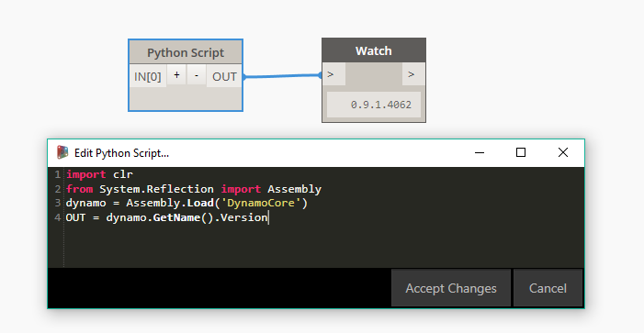644x333 pixels.
Task: Click the IN[0] input port
Action: point(147,76)
